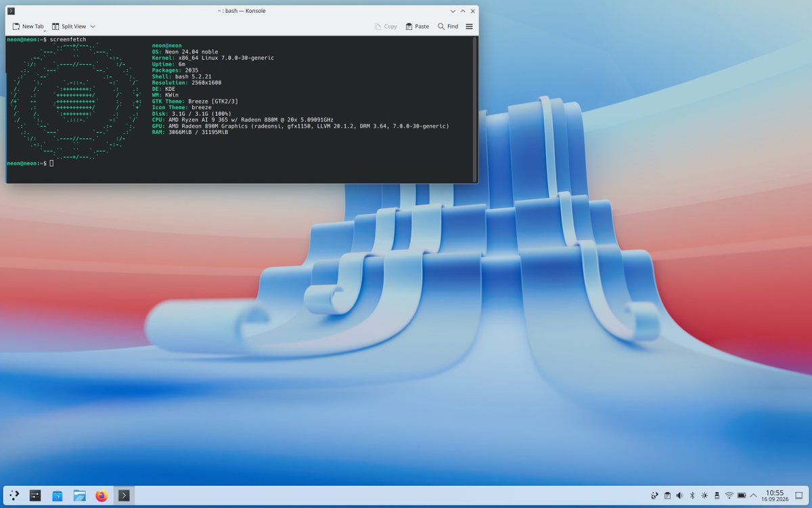Launch System Settings from the taskbar

click(36, 496)
